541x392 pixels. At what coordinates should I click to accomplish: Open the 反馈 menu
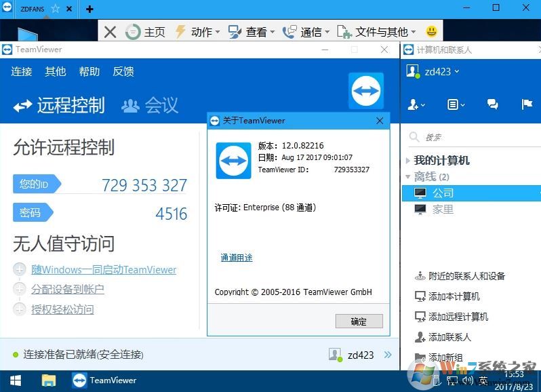point(123,71)
